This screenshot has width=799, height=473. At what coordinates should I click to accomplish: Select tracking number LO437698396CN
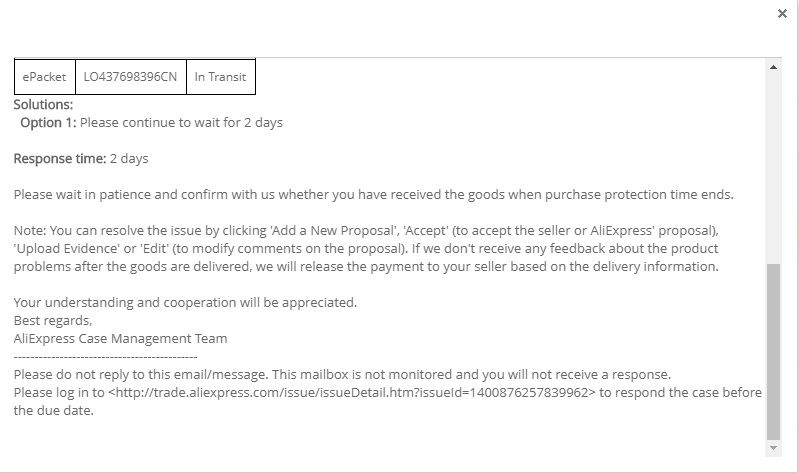[x=130, y=77]
